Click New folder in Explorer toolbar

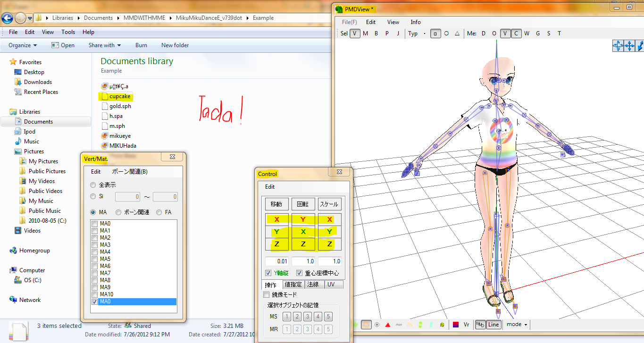175,45
